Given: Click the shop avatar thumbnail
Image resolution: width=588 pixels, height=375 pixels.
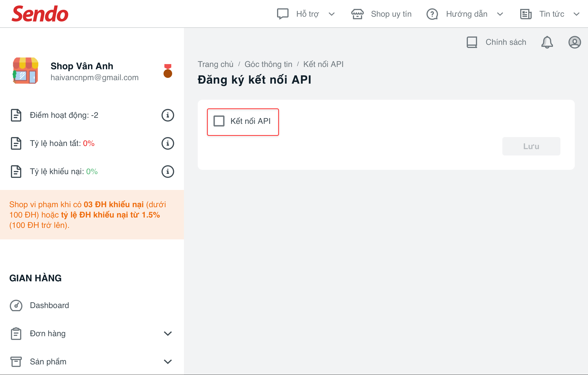Looking at the screenshot, I should [25, 71].
